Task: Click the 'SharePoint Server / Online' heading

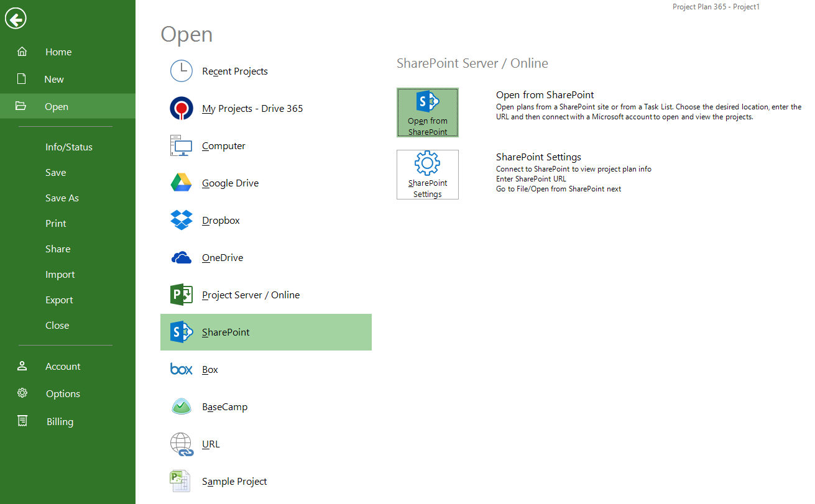Action: point(472,63)
